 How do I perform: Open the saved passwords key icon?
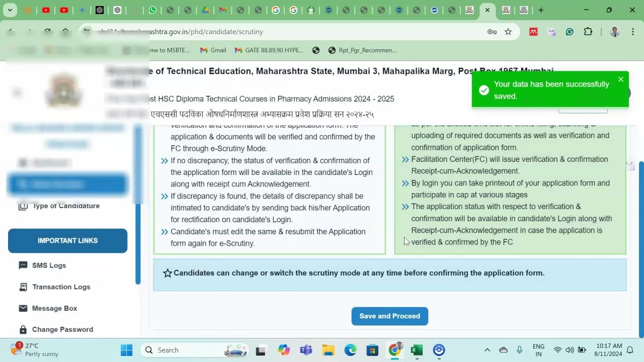492,32
